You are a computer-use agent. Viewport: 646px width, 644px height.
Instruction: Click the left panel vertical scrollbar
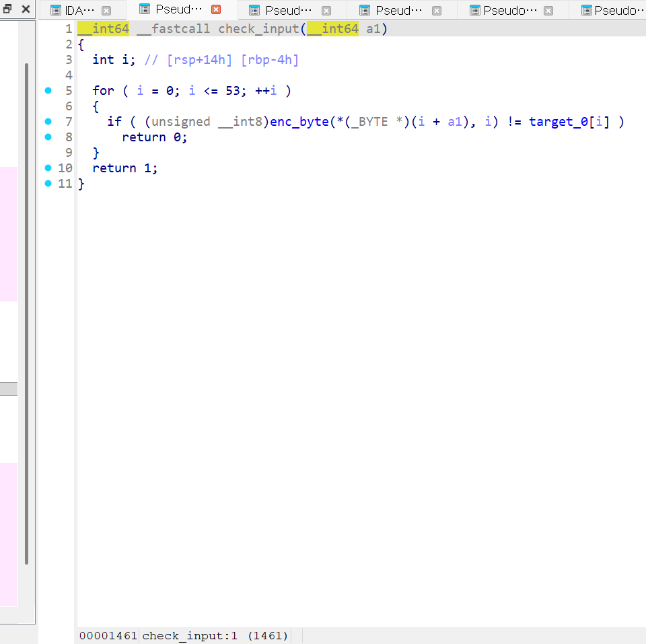26,313
